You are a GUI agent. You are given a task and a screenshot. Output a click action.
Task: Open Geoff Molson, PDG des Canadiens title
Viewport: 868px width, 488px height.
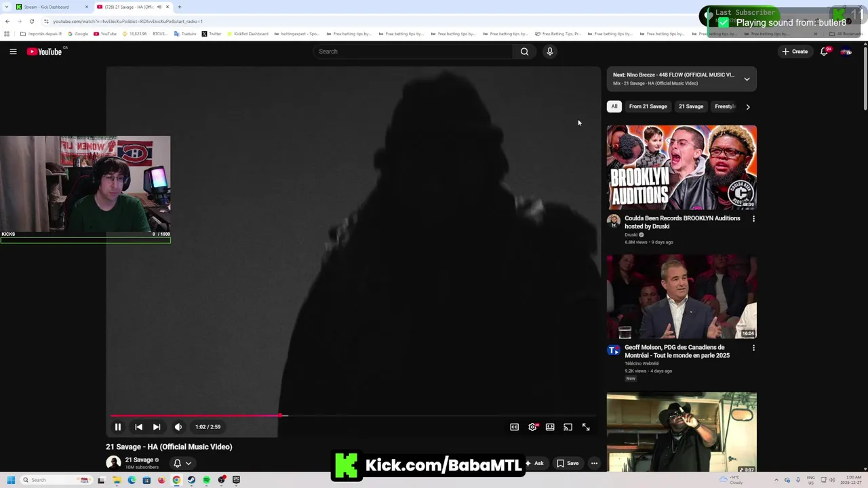pos(677,351)
